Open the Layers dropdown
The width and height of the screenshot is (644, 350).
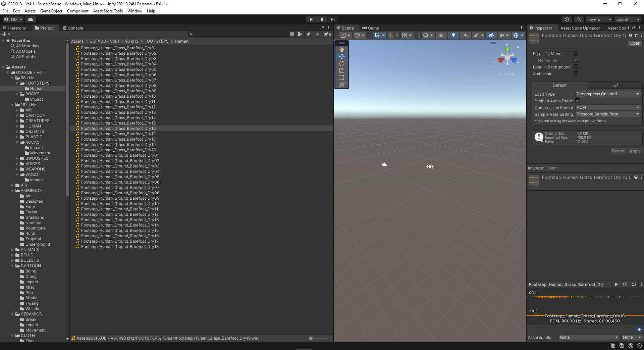point(599,19)
